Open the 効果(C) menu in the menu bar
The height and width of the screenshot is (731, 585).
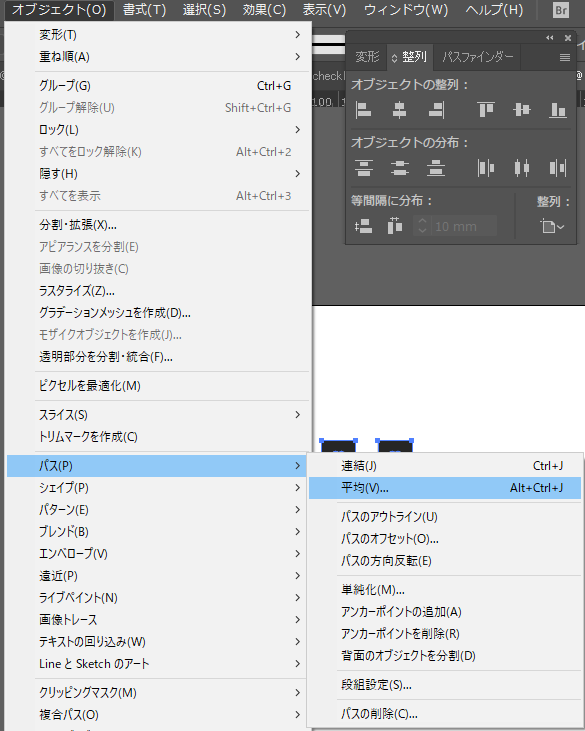pos(264,10)
